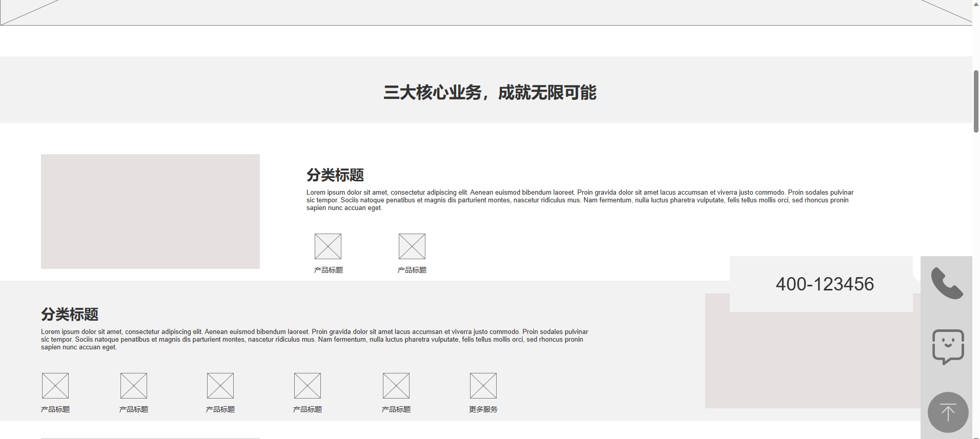Click 产品标题 label directly left of 更多服务 label
980x439 pixels.
tap(396, 409)
